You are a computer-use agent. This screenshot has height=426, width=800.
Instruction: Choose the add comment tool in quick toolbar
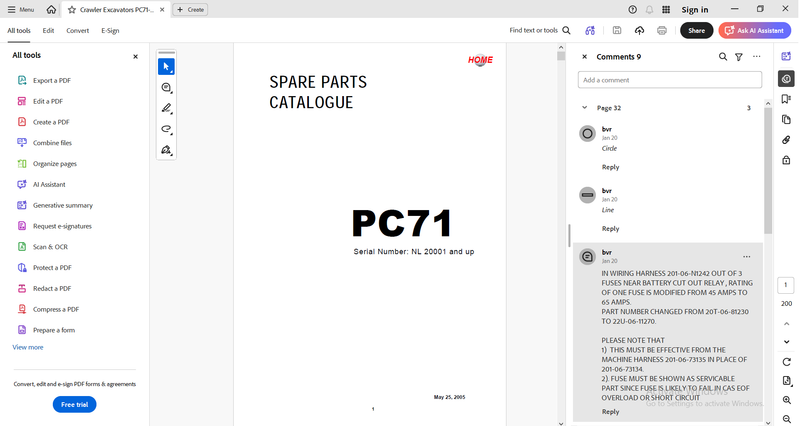(166, 88)
